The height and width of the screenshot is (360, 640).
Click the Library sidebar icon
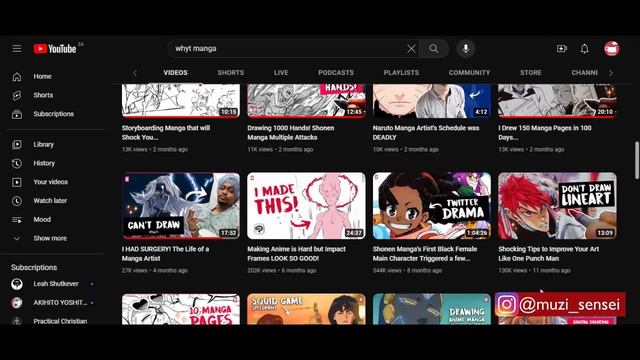[x=17, y=144]
